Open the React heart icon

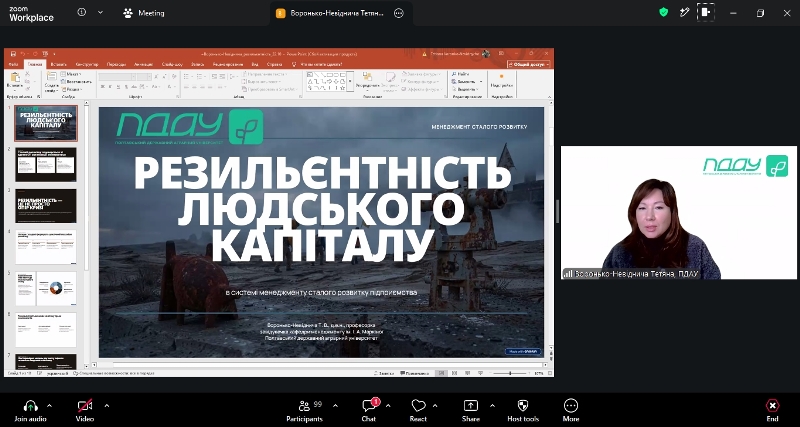(418, 406)
